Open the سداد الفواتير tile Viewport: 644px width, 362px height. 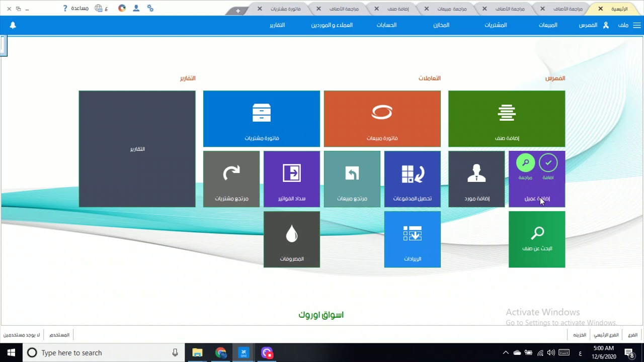pos(292,179)
